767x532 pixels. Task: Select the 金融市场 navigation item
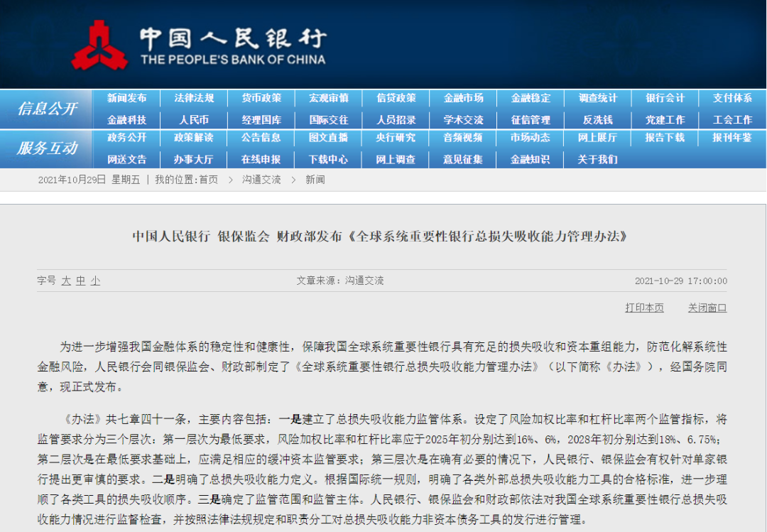point(463,99)
